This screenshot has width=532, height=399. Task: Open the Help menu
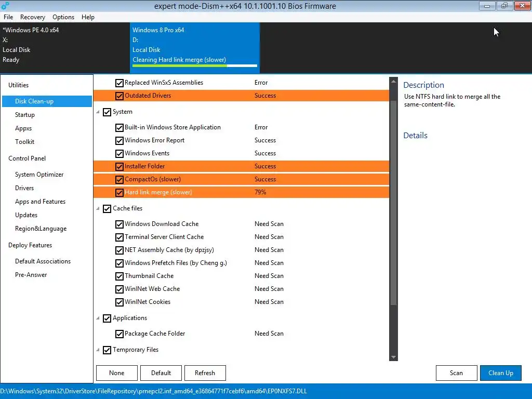(x=88, y=17)
